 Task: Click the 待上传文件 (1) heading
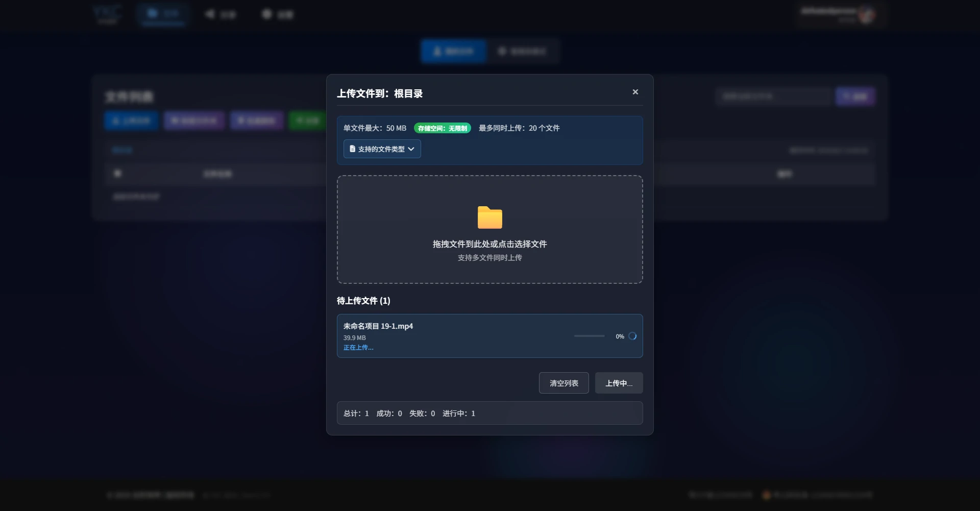[x=363, y=301]
